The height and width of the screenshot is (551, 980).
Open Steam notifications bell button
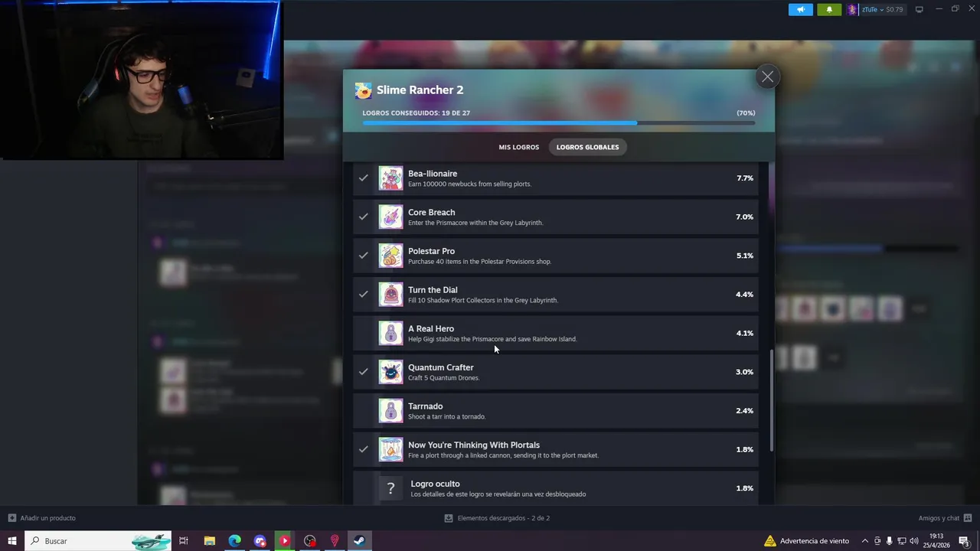pos(829,9)
